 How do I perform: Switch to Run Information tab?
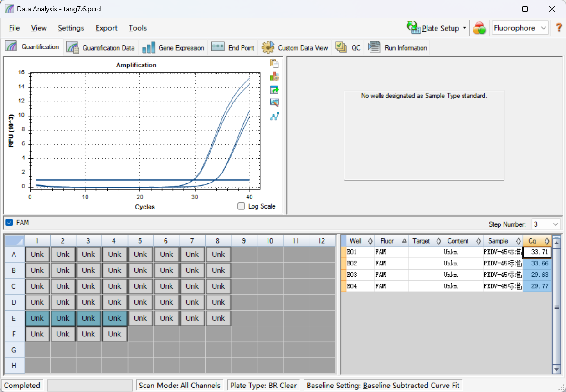pos(397,47)
